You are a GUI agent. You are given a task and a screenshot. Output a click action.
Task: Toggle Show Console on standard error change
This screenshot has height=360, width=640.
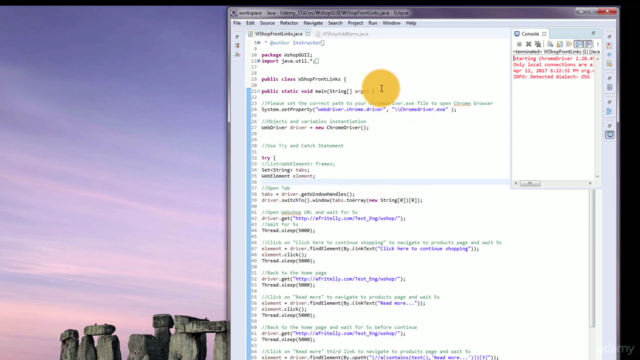click(x=588, y=44)
